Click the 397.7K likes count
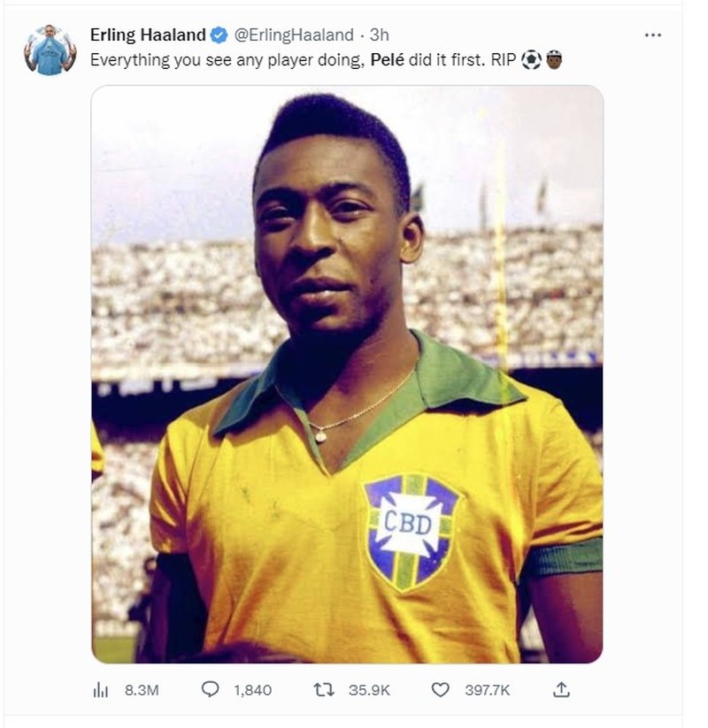Viewport: 708px width, 728px height. click(487, 690)
